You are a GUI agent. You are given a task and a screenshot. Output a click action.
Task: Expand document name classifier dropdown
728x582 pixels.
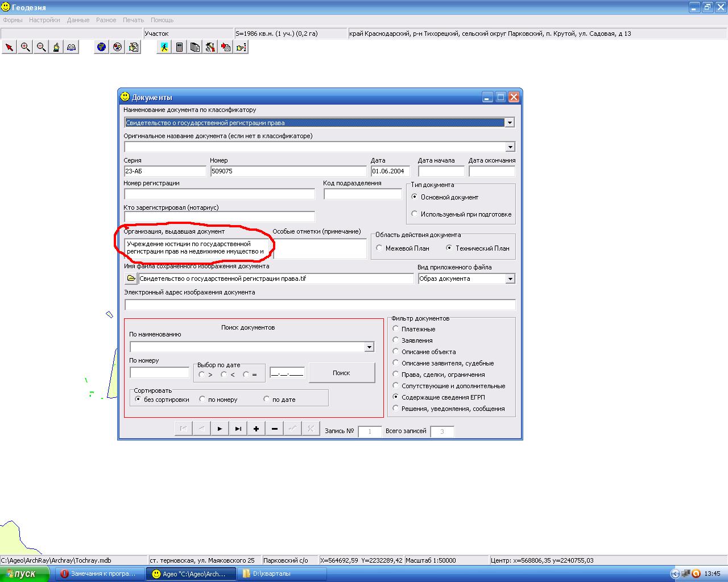pos(510,122)
